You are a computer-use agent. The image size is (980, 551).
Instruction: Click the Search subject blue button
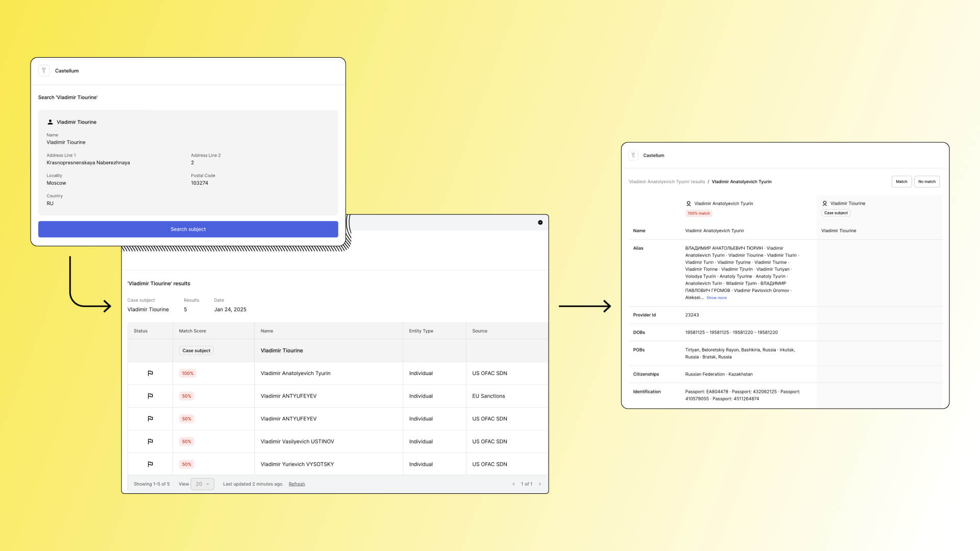188,229
